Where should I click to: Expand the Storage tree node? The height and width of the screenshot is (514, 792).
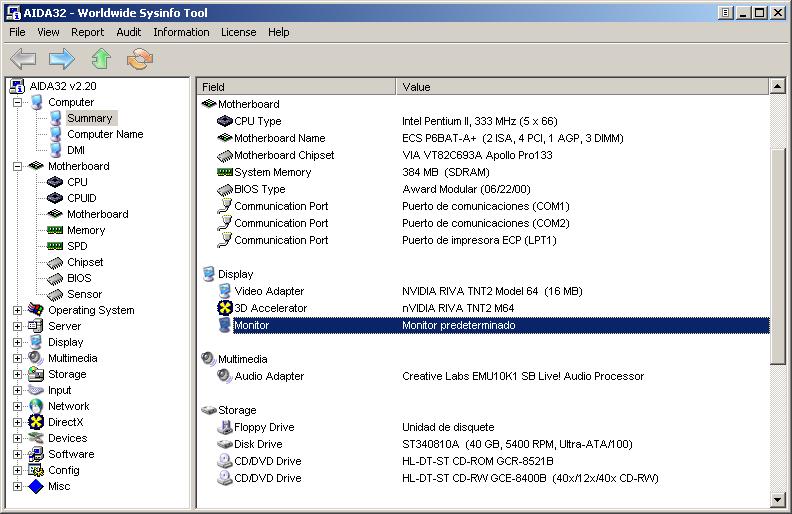(x=17, y=374)
